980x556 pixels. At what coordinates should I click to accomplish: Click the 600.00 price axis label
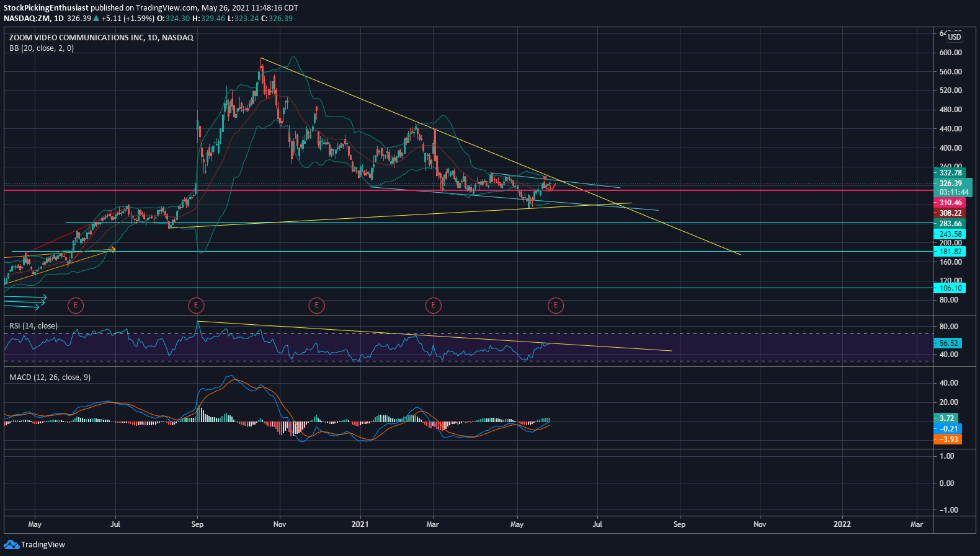click(x=951, y=53)
